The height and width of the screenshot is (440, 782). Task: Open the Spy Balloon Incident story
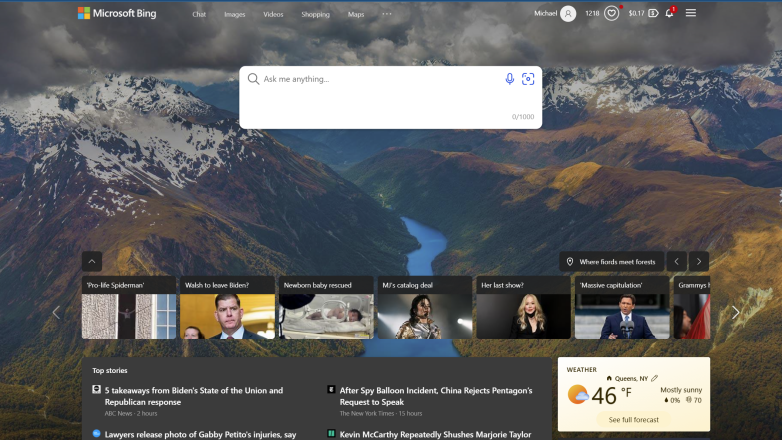(x=436, y=396)
